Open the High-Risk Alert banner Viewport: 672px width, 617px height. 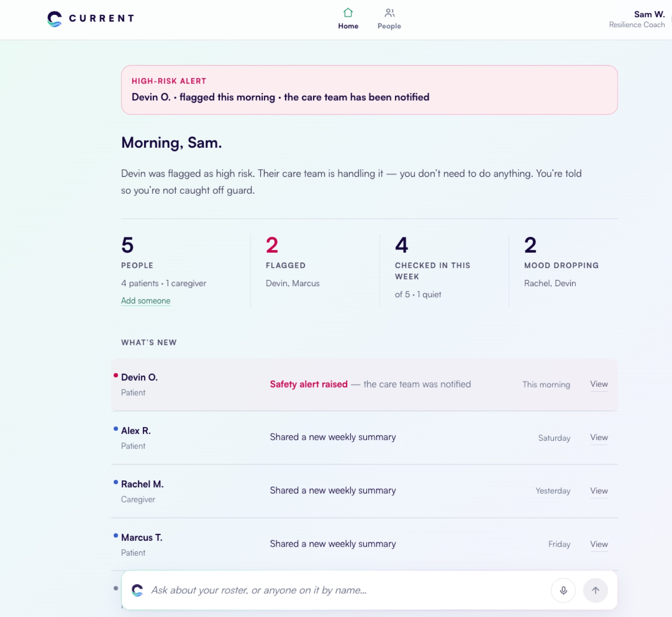(x=369, y=90)
